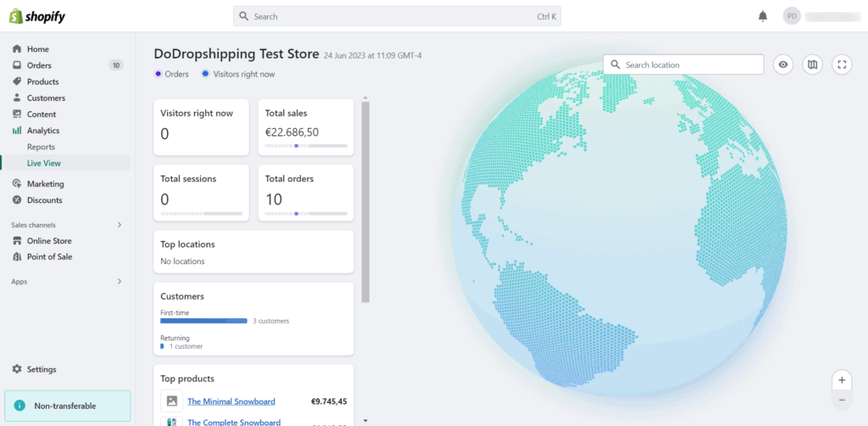Image resolution: width=868 pixels, height=426 pixels.
Task: Click the Orders inbox icon
Action: pos(17,65)
